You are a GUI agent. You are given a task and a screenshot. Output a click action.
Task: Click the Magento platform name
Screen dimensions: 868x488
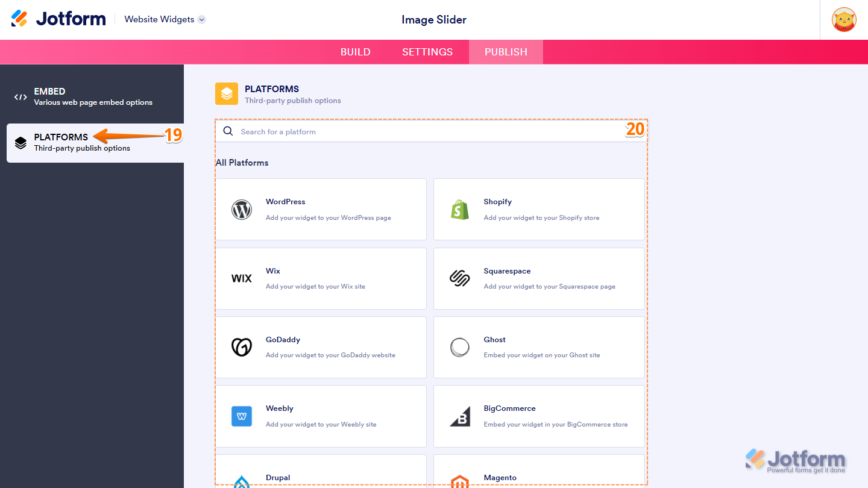pos(500,478)
